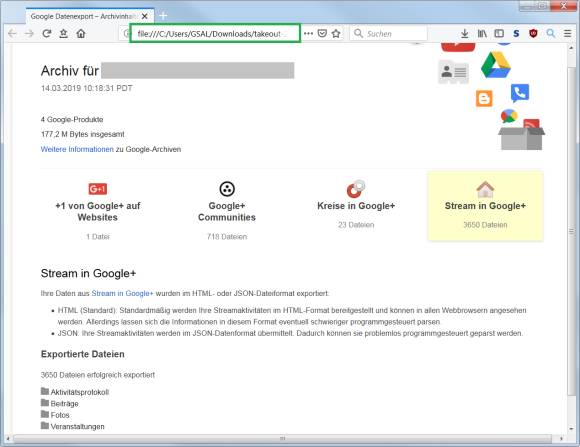Click the 'Exportierte Dateien' heading
Image resolution: width=580 pixels, height=447 pixels.
click(x=82, y=354)
